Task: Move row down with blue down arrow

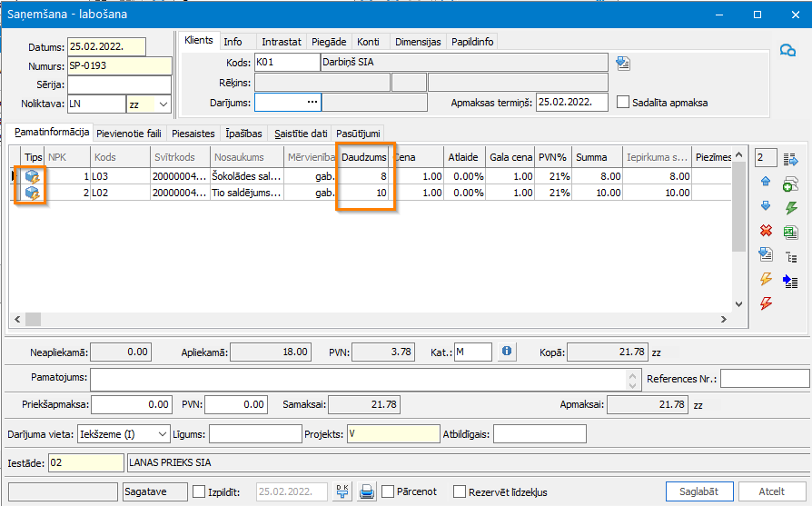Action: pyautogui.click(x=766, y=206)
